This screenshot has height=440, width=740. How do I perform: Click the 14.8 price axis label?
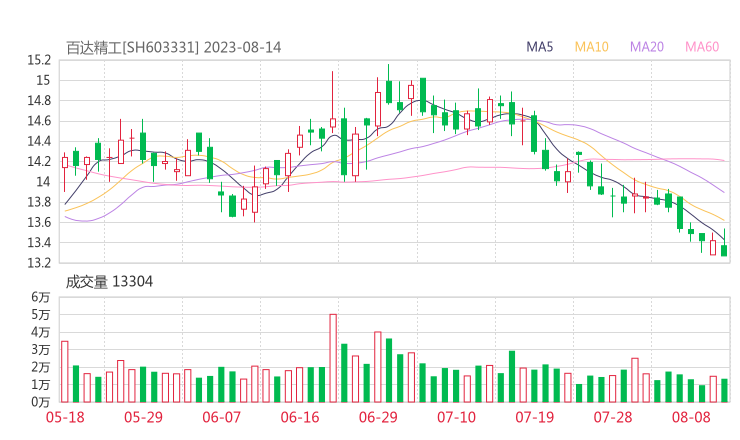coord(39,101)
